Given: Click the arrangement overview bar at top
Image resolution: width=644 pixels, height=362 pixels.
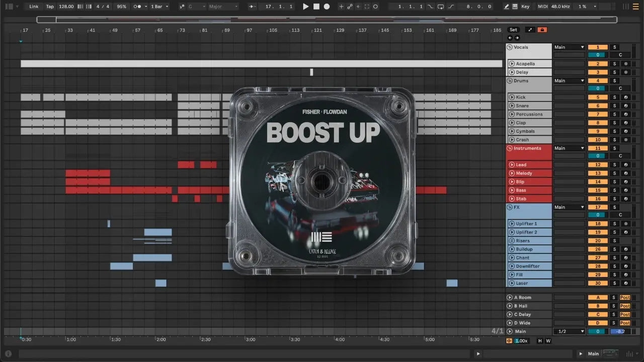Looking at the screenshot, I should coord(327,20).
